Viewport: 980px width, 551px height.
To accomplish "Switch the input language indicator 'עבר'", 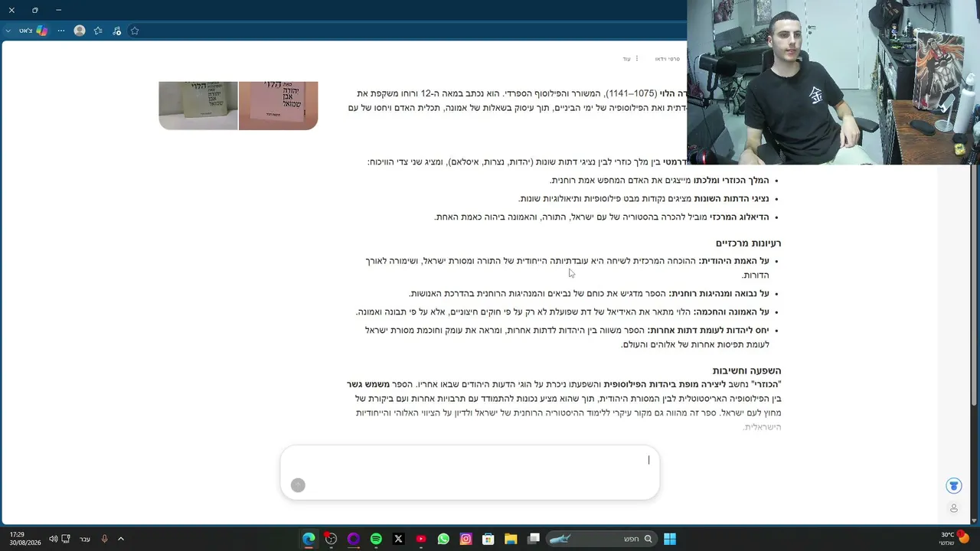I will tap(85, 539).
